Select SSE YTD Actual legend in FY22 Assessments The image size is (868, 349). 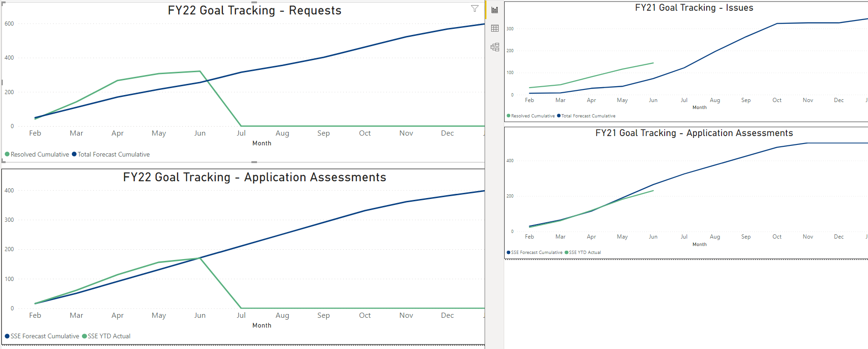[106, 336]
